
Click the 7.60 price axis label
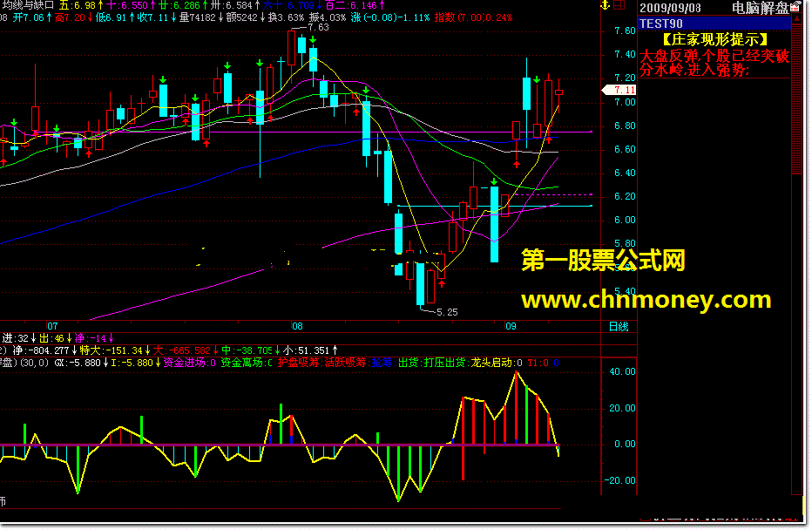tap(625, 31)
